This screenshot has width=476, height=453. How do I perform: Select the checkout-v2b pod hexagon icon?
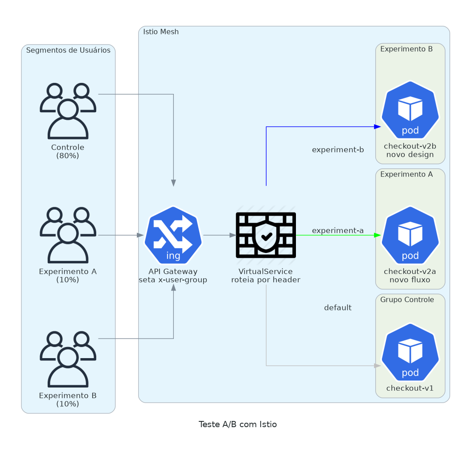click(410, 110)
